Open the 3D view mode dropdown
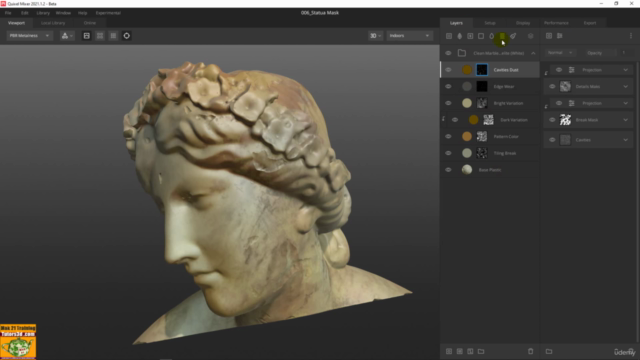The width and height of the screenshot is (640, 360). [x=375, y=36]
